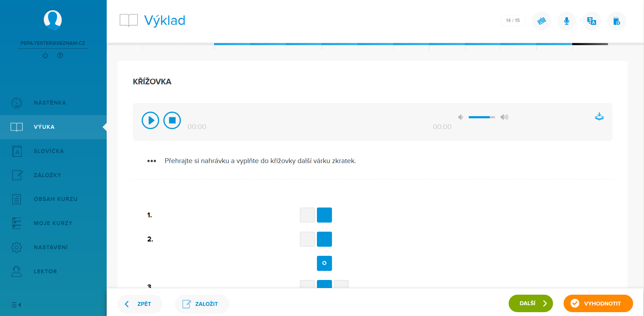The height and width of the screenshot is (316, 644).
Task: Open help question mark icon
Action: tap(60, 55)
